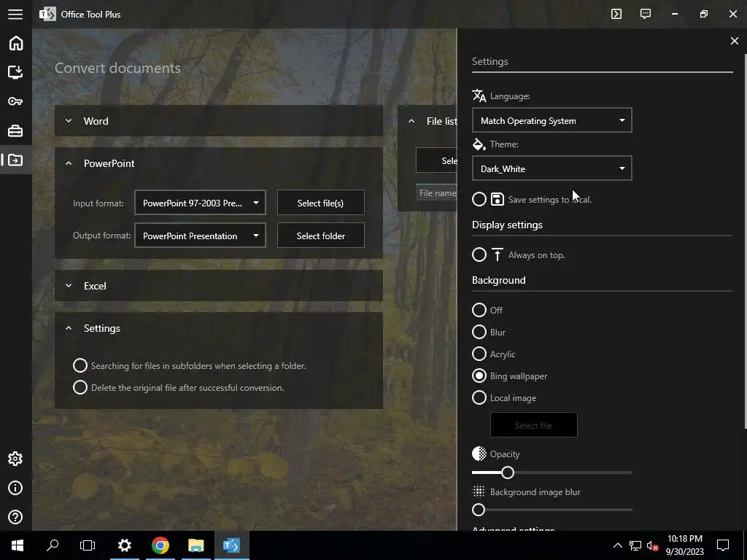747x560 pixels.
Task: Switch to Office Tool Plus taskbar icon
Action: point(231,545)
